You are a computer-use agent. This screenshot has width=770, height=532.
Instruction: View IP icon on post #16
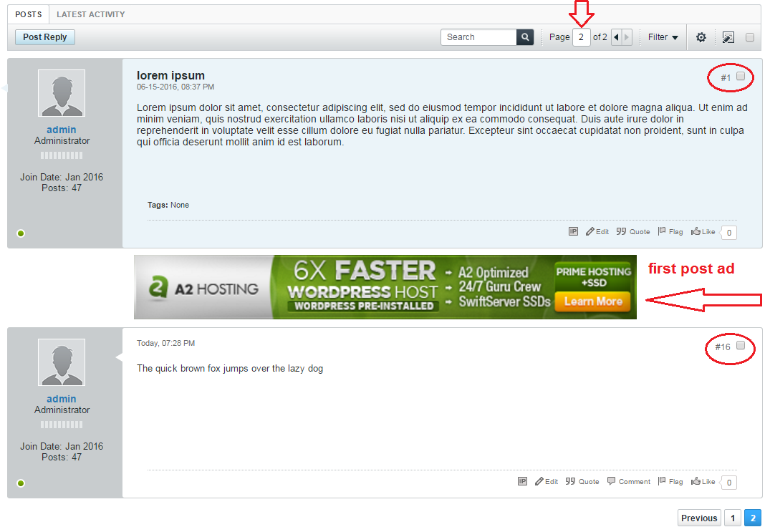coord(522,481)
